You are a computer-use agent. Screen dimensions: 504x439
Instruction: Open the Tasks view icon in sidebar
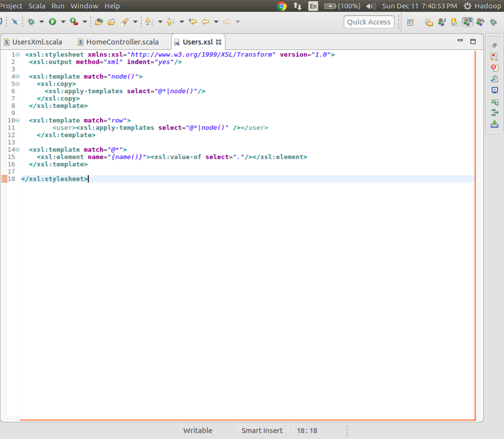tap(494, 79)
